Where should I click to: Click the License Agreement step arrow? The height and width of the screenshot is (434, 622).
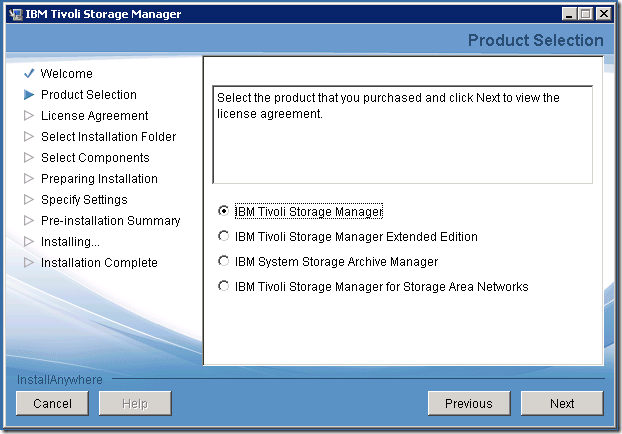coord(29,116)
